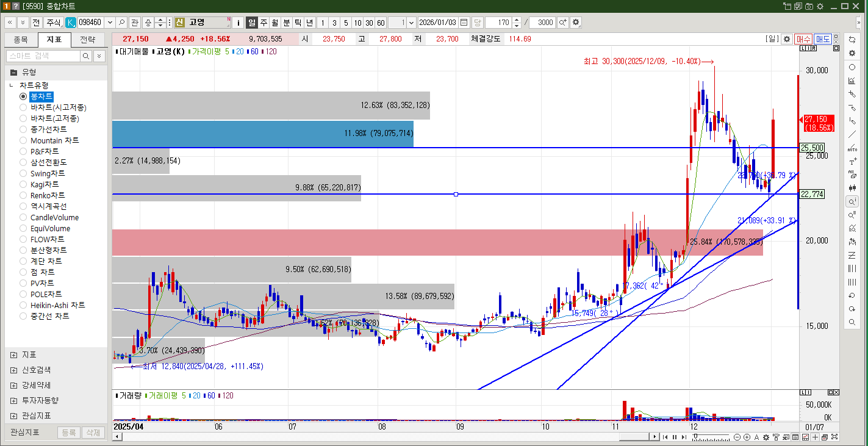Image resolution: width=868 pixels, height=446 pixels.
Task: Open window settings gear in title bar
Action: 820,5
